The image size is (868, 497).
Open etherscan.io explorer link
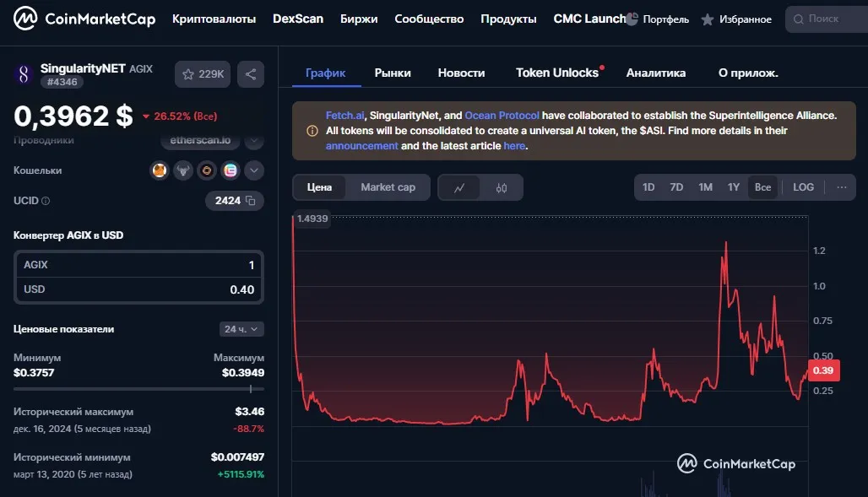pos(200,141)
